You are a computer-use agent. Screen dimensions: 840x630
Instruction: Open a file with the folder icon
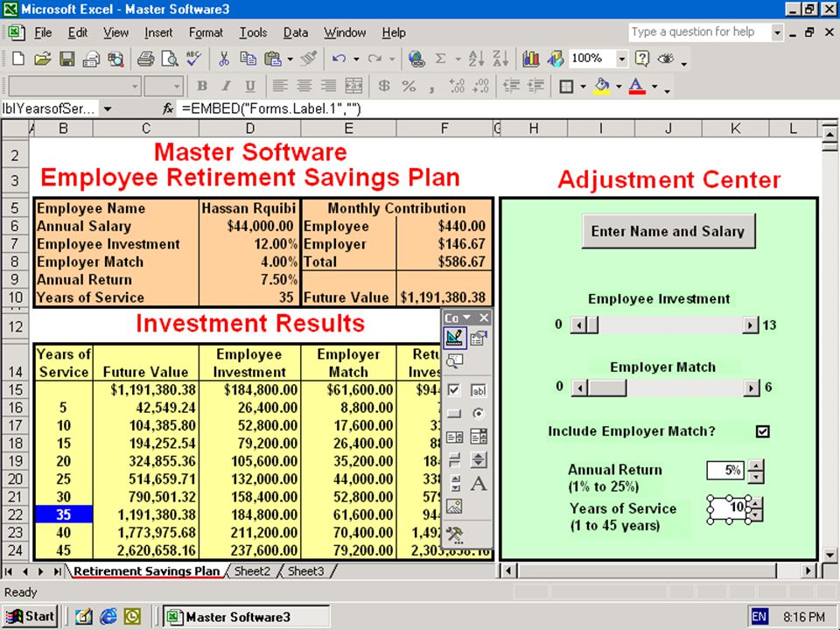click(42, 59)
